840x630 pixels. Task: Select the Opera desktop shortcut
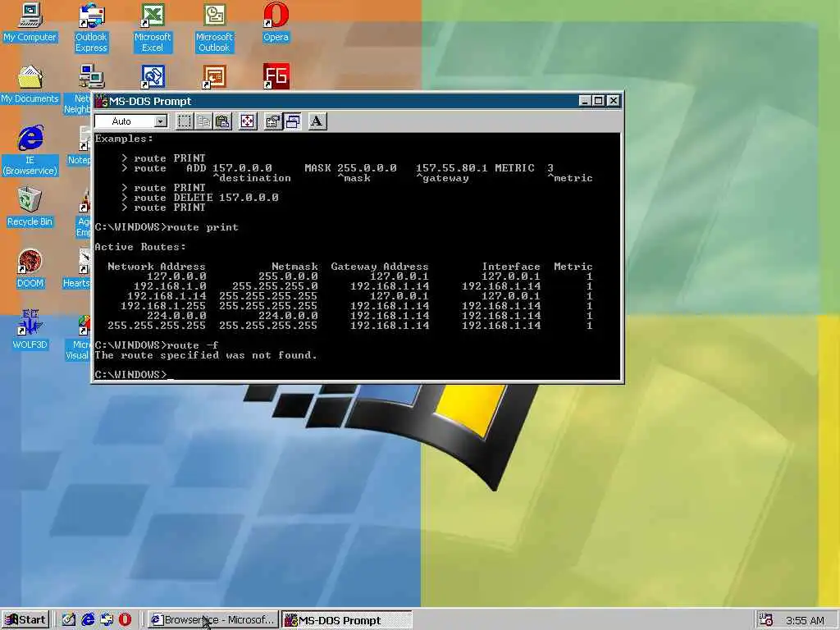(x=276, y=22)
